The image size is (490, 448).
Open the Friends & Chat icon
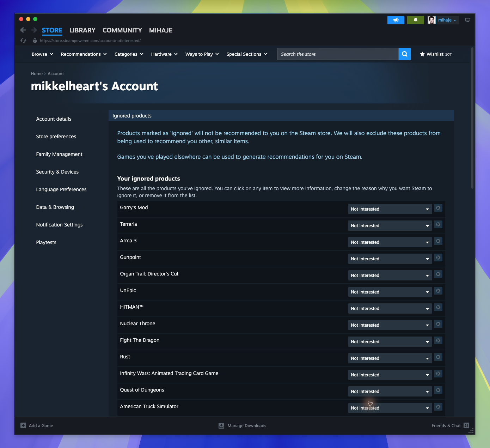(x=466, y=425)
